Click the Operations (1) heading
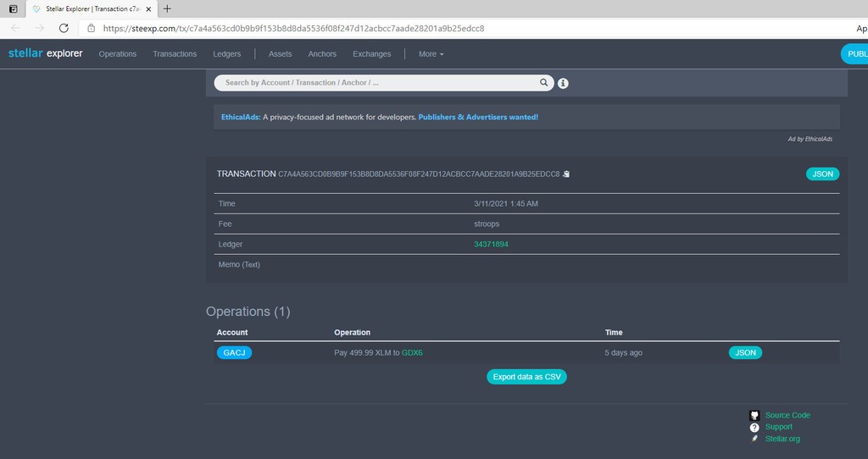868x459 pixels. point(248,312)
